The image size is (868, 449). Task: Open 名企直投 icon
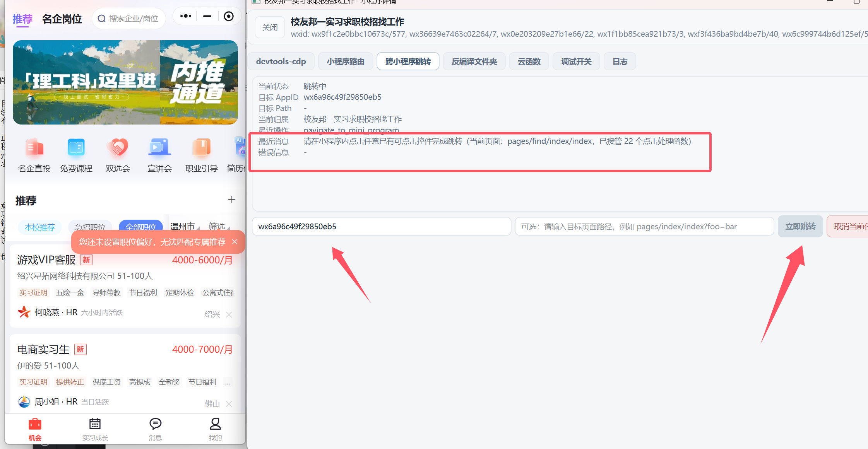coord(34,148)
